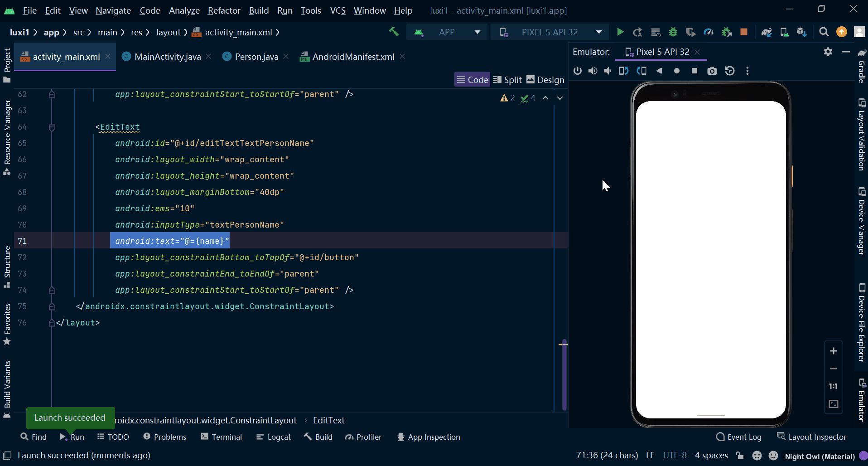This screenshot has width=868, height=466.
Task: Open emulator snapshots icon
Action: point(730,71)
